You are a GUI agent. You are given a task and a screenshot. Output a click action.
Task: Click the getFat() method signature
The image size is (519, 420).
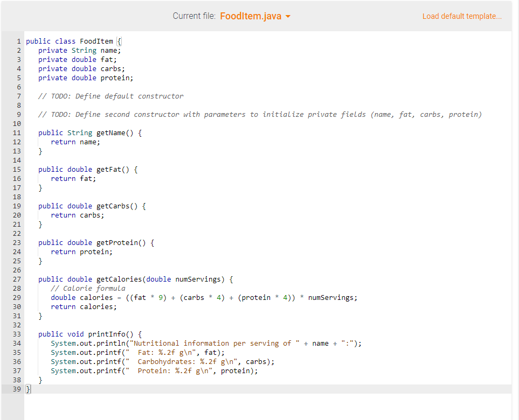tap(88, 170)
